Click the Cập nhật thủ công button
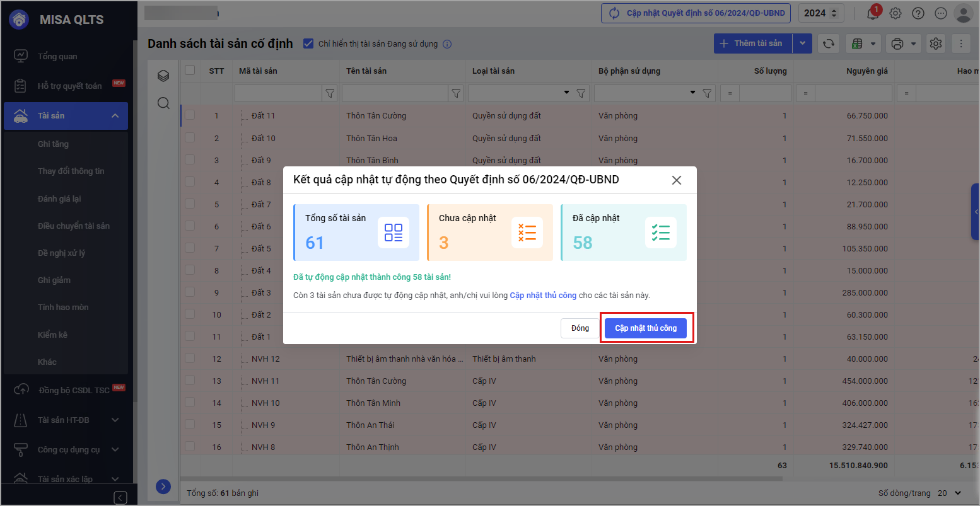Viewport: 980px width, 506px height. pyautogui.click(x=646, y=328)
